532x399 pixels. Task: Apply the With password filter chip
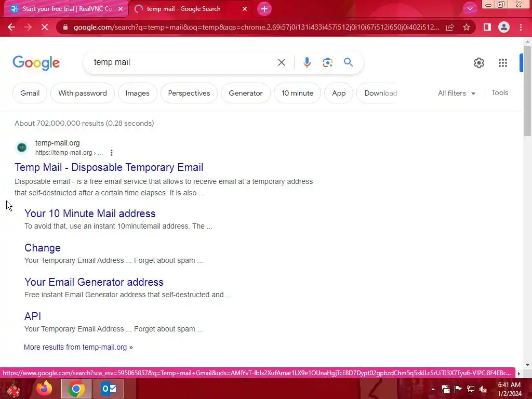83,93
